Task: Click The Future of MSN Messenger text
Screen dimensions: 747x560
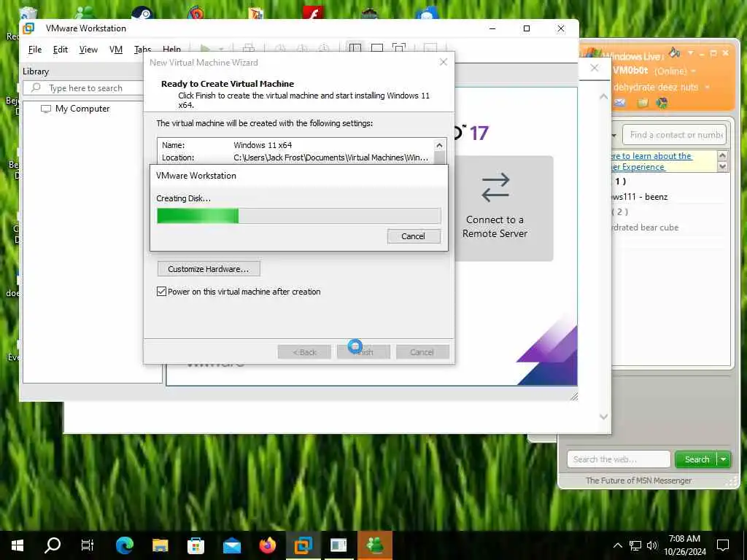Action: 638,481
